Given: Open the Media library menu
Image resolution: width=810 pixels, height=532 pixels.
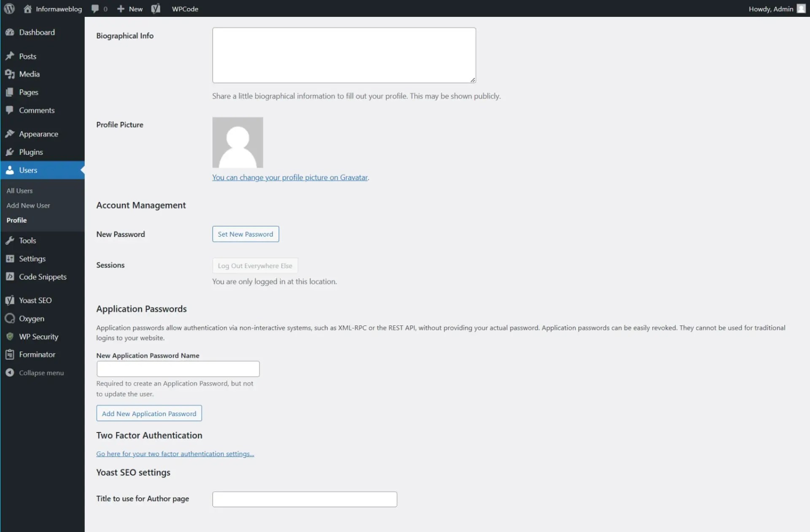Looking at the screenshot, I should click(29, 74).
